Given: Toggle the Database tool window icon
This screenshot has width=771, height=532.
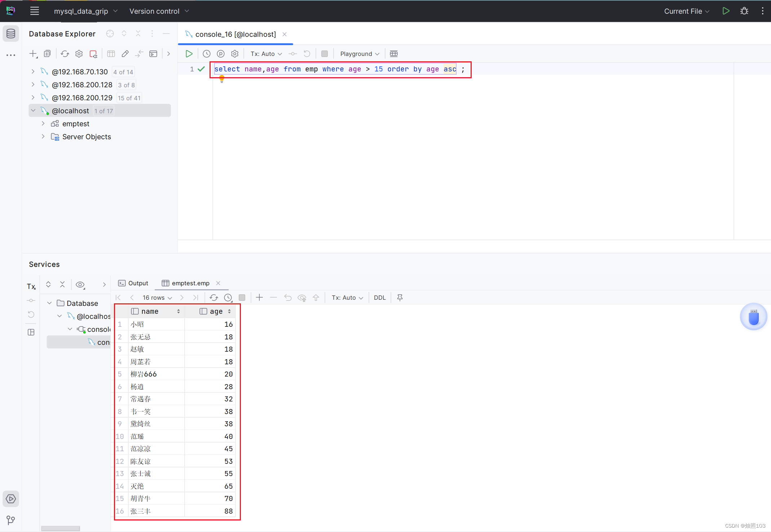Looking at the screenshot, I should point(11,34).
